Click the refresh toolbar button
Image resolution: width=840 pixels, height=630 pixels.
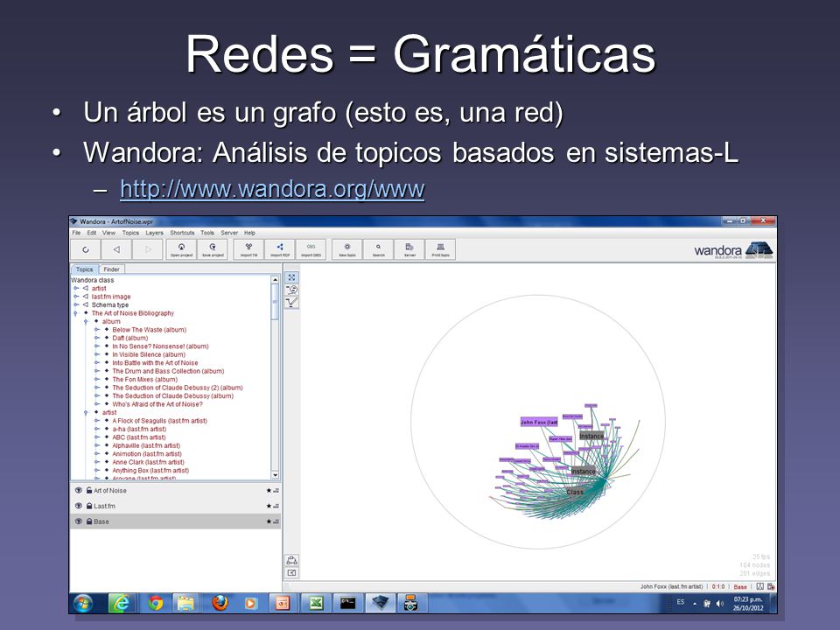click(86, 249)
